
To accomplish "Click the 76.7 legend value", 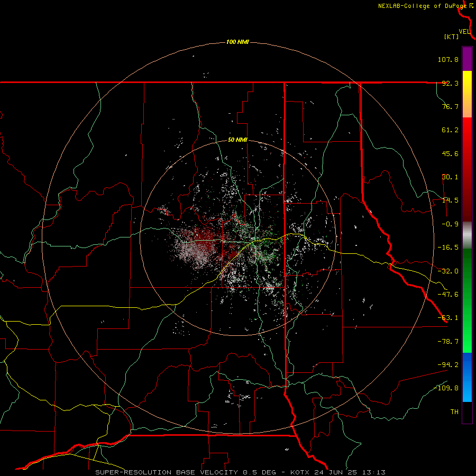I will pos(450,106).
